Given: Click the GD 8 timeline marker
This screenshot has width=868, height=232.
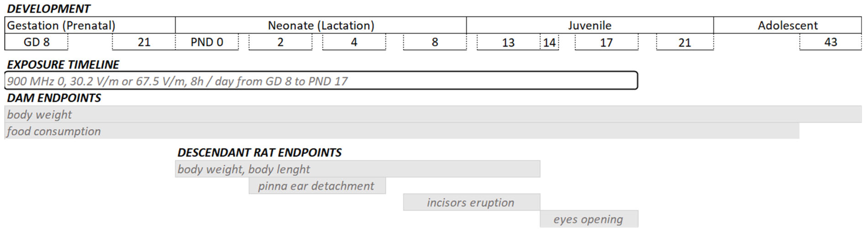Looking at the screenshot, I should 36,42.
